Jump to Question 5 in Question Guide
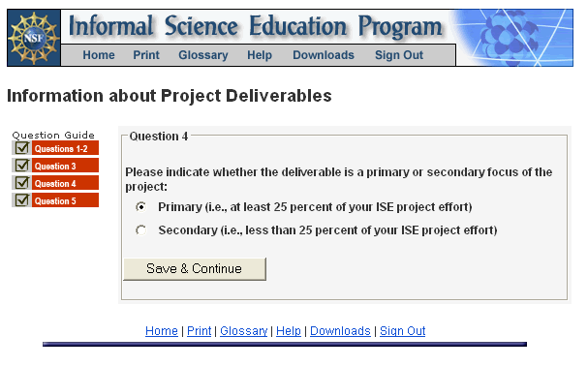The height and width of the screenshot is (367, 588). [65, 200]
